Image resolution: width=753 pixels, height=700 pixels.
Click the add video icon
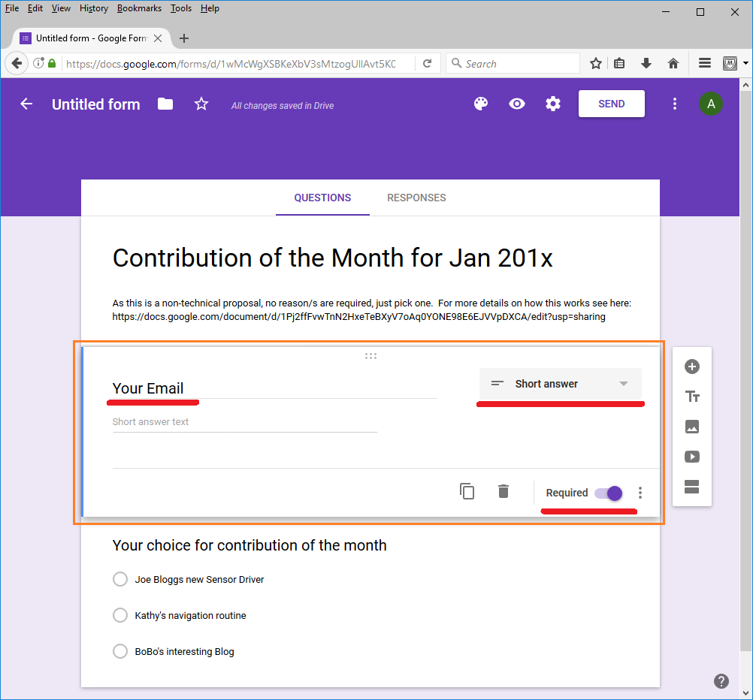[692, 457]
